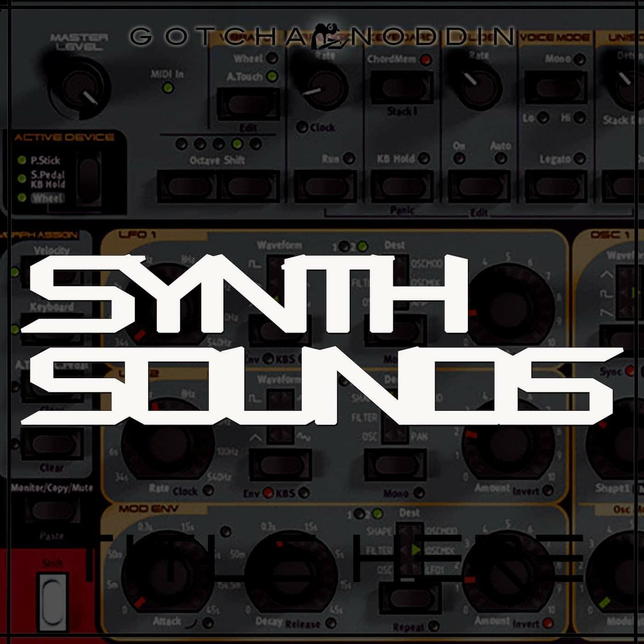644x644 pixels.
Task: Click the LFO 1 Waveform selector button
Action: click(x=280, y=331)
